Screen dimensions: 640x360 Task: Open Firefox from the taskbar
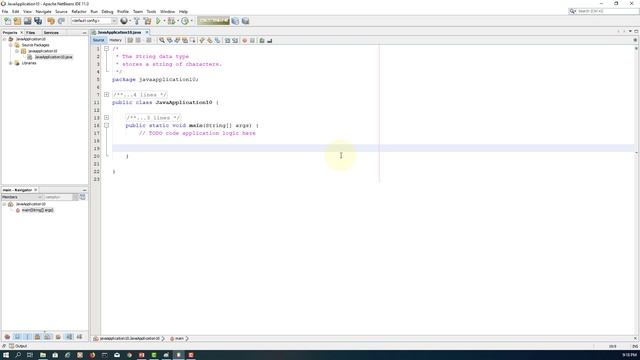pos(92,355)
